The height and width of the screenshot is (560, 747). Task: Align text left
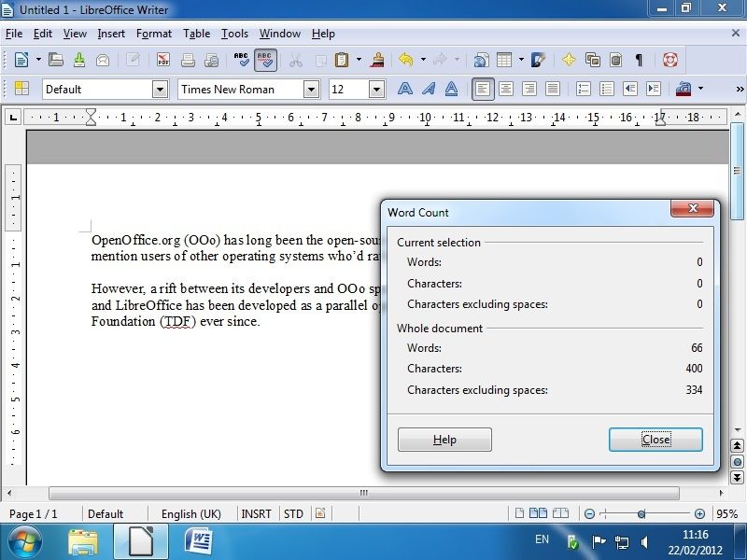tap(483, 89)
